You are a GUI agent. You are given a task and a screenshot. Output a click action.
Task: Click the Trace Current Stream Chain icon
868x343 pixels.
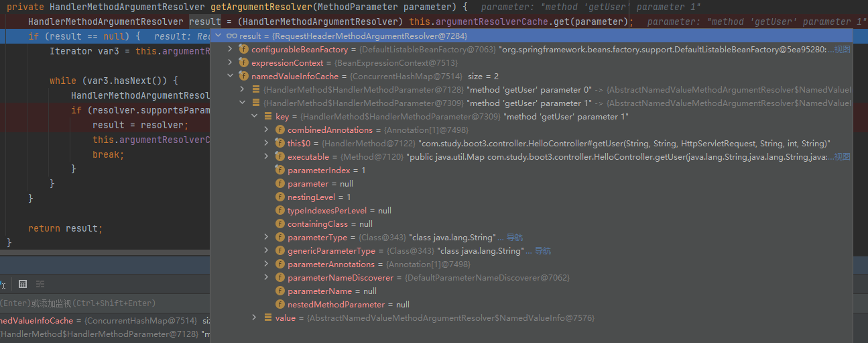pos(40,284)
